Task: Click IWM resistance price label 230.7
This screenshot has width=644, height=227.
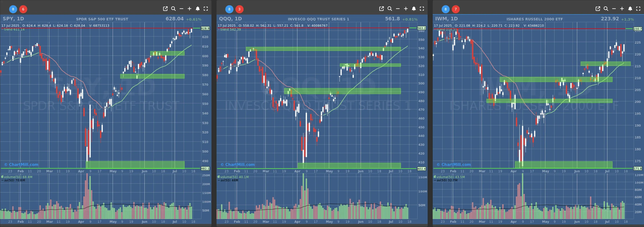Action: coord(638,29)
